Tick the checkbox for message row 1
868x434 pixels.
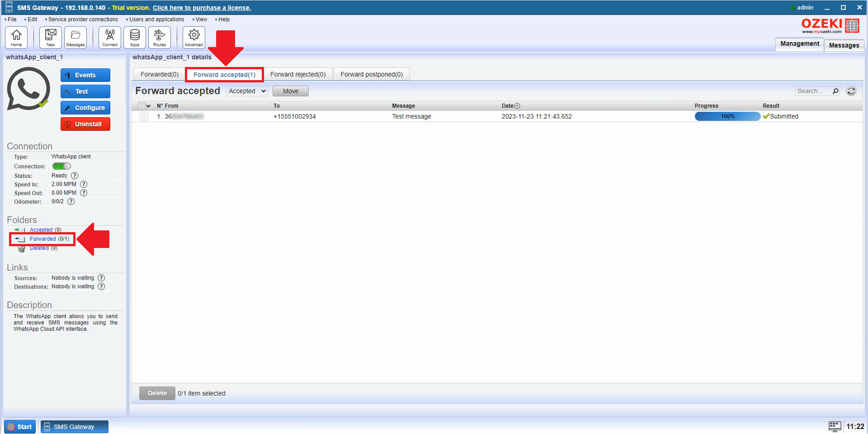[144, 116]
